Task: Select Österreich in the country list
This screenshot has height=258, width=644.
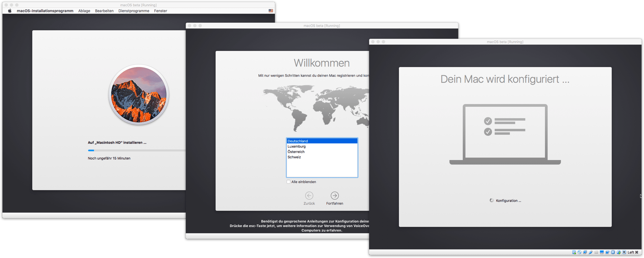Action: click(322, 152)
